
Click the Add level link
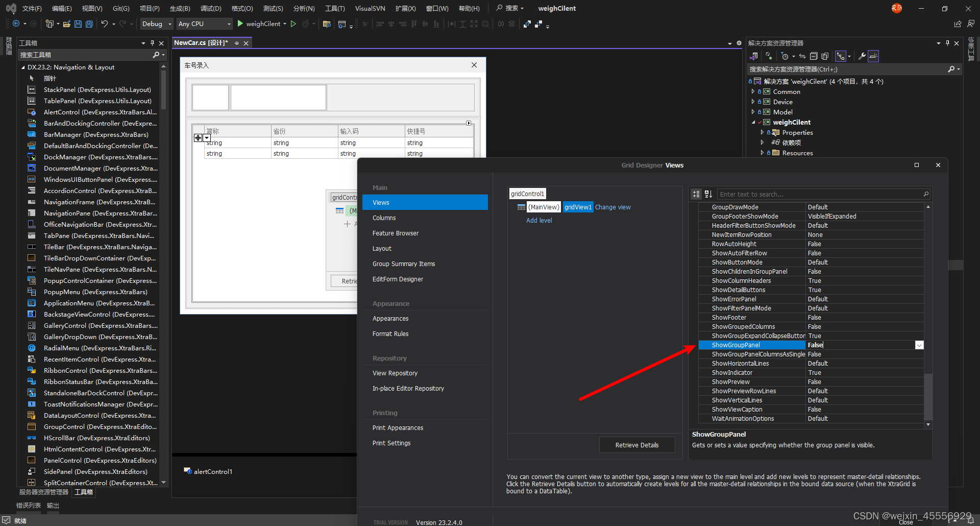538,220
